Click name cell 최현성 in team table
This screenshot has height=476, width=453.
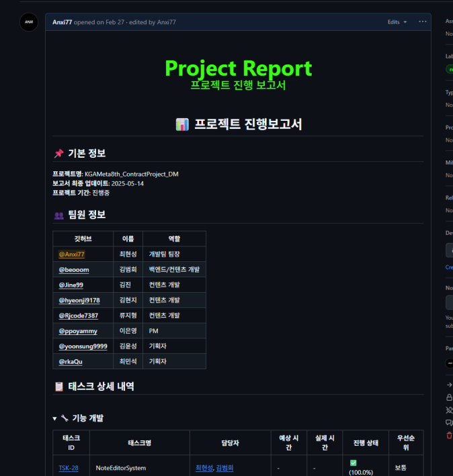(x=128, y=254)
